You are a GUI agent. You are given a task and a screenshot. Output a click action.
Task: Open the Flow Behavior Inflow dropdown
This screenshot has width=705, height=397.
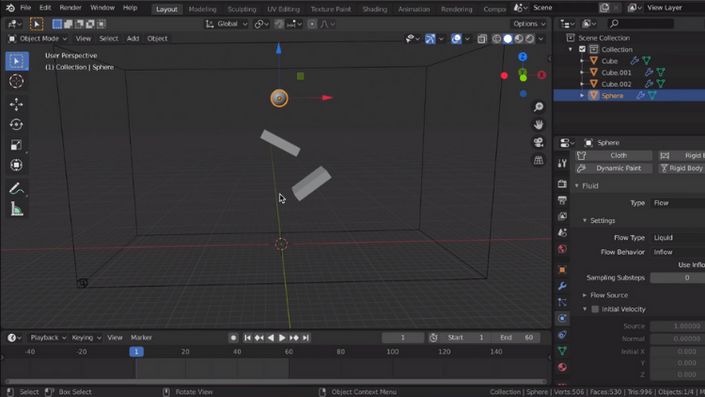(x=678, y=252)
